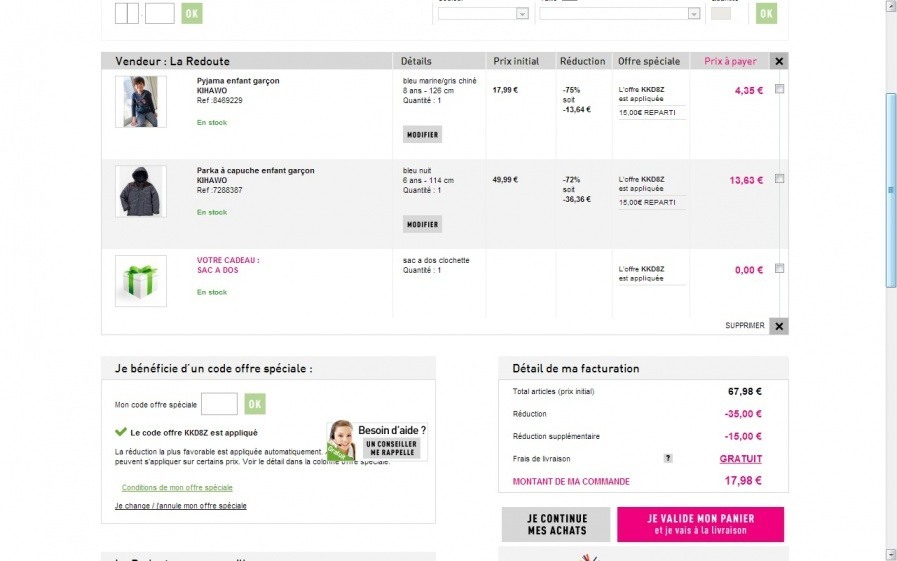Click the green gift box image
The image size is (897, 561).
(140, 281)
